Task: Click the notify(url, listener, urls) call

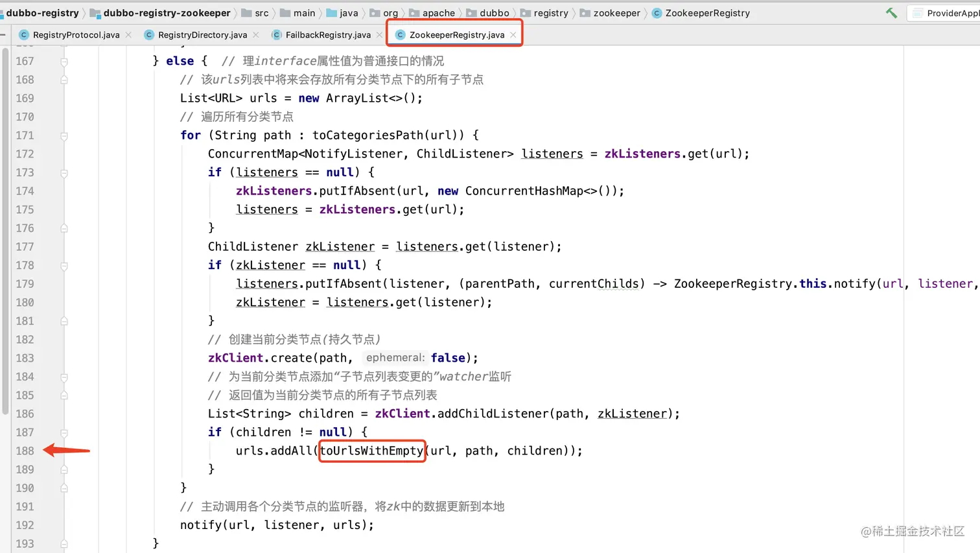Action: [x=277, y=525]
